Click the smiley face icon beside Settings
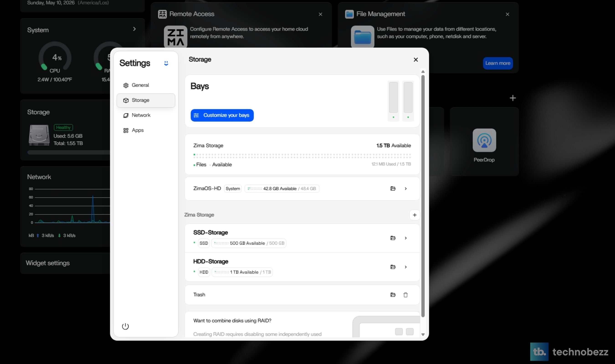Viewport: 615px width, 364px height. pos(166,63)
